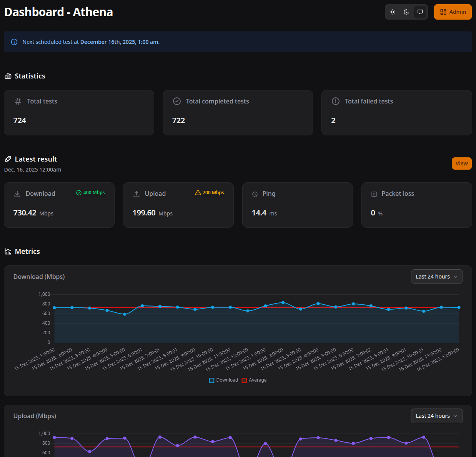Viewport: 476px width, 457px height.
Task: Open the Admin panel
Action: click(x=453, y=12)
